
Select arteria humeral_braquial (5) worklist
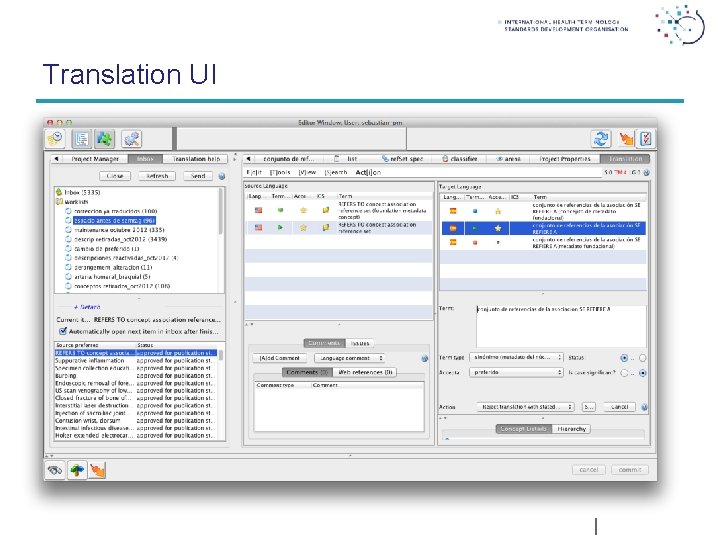[x=112, y=277]
